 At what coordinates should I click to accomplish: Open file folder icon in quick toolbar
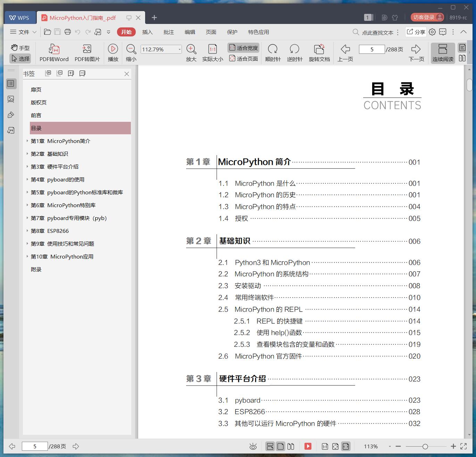[48, 32]
